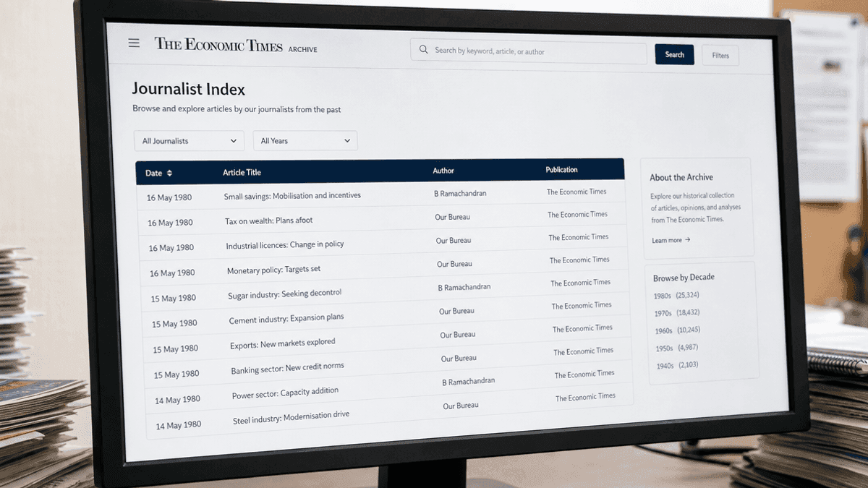
Task: Click B Ramachandran in the Power sector row
Action: [x=469, y=382]
